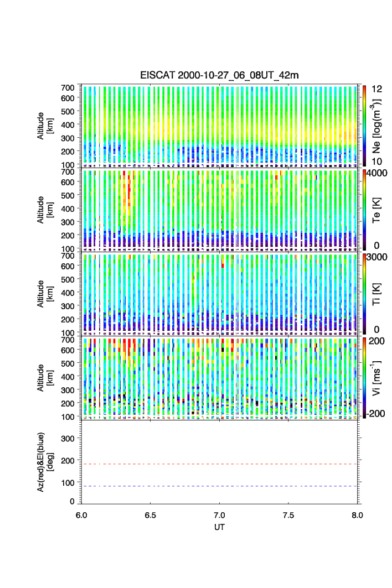Click the Vi [ms-1] color bar label
Screen dimensions: 392x588
click(379, 377)
